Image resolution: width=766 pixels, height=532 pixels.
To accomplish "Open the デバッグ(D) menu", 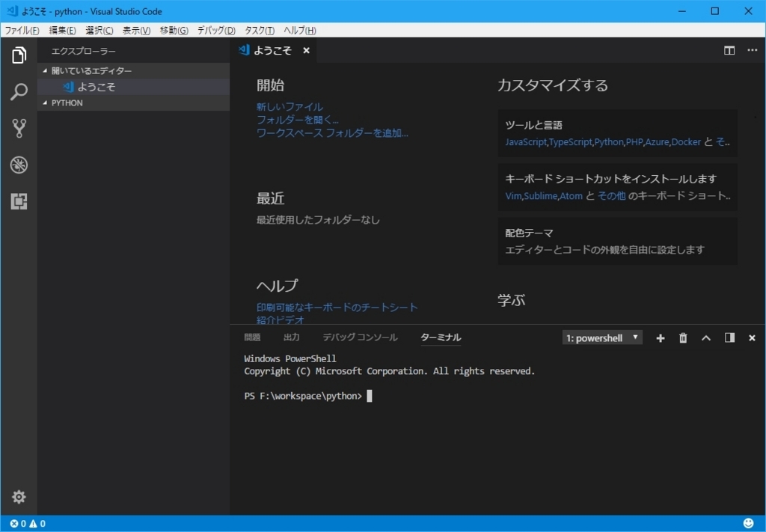I will tap(216, 30).
